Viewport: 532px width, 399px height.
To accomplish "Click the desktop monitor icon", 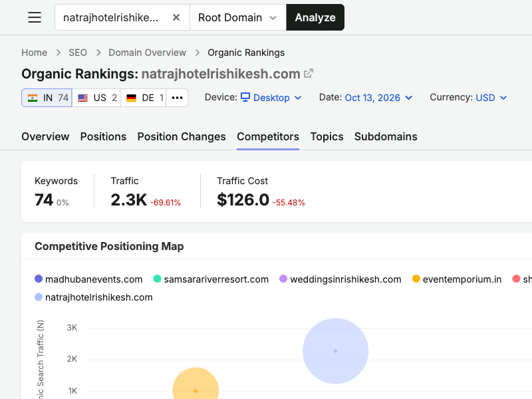I will (x=245, y=97).
